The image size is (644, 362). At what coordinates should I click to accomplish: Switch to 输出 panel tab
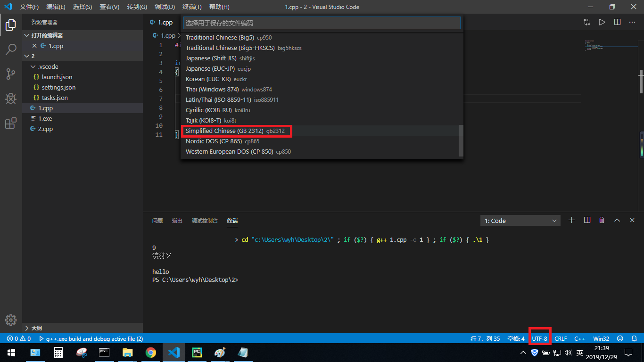point(177,221)
